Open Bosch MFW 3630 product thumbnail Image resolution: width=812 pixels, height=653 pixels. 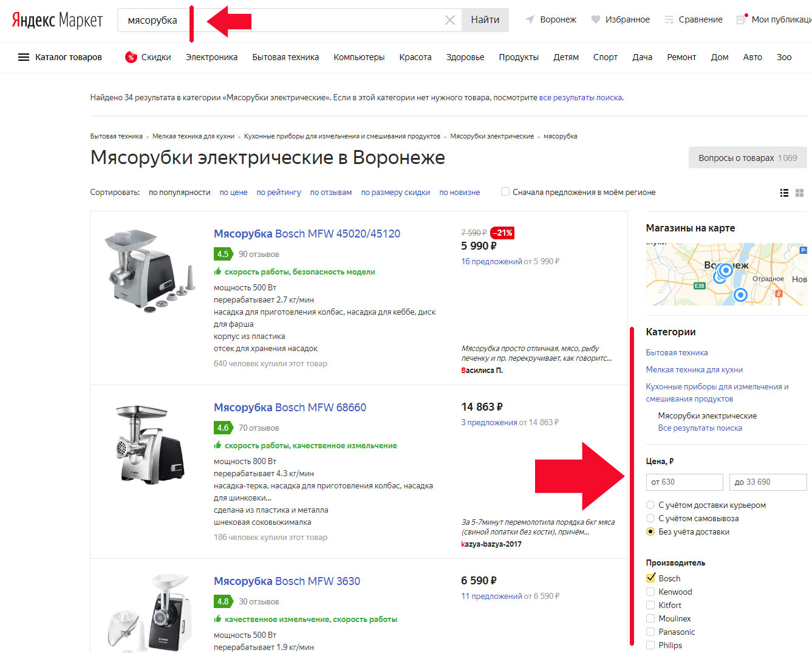(150, 612)
